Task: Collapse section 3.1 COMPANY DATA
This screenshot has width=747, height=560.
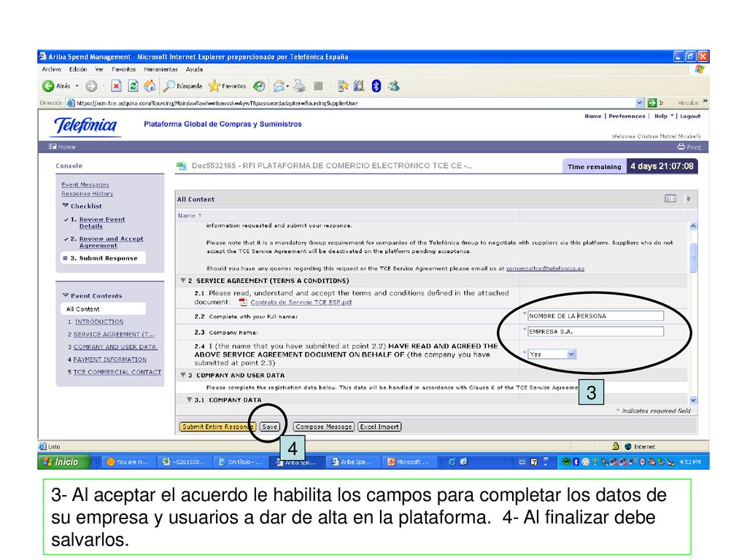Action: point(189,400)
